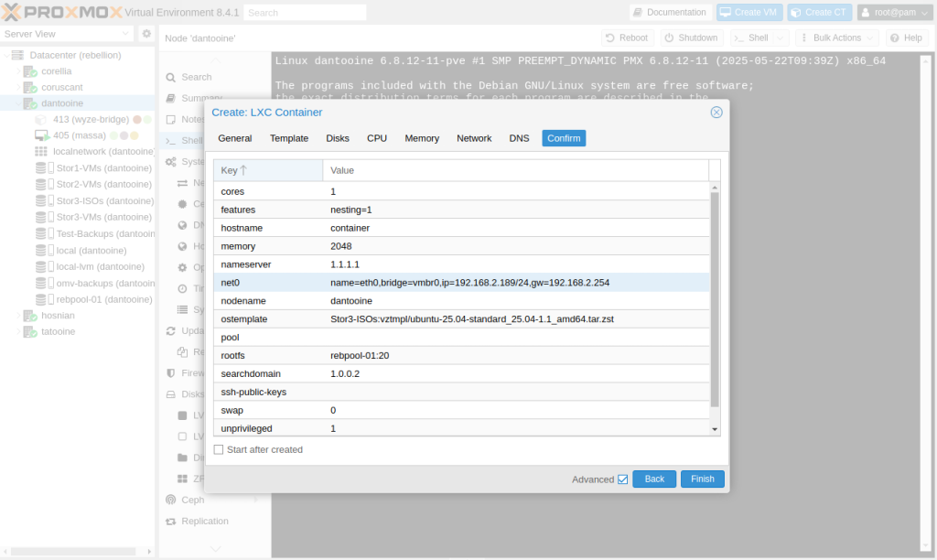
Task: Switch to the DNS tab
Action: [x=520, y=138]
